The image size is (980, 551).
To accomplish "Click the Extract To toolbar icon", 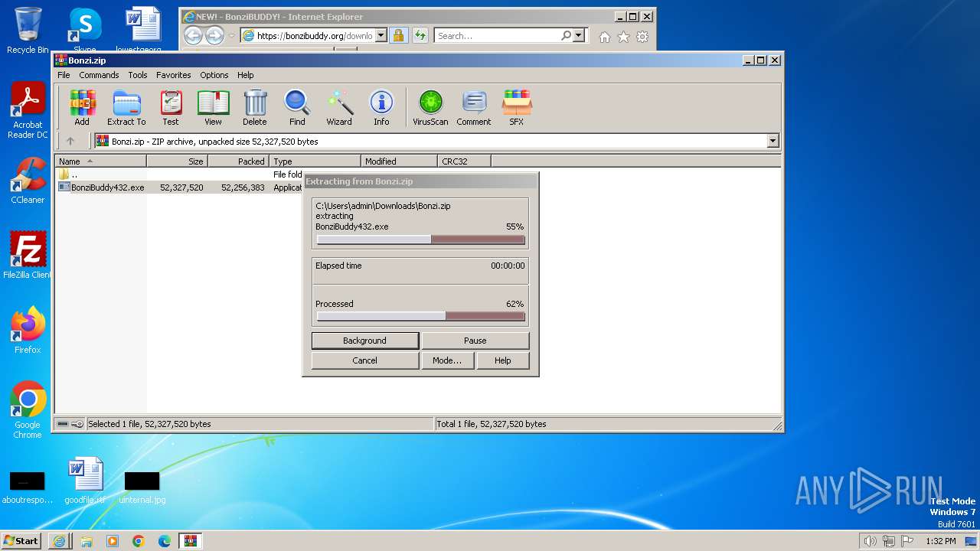I will pos(126,108).
